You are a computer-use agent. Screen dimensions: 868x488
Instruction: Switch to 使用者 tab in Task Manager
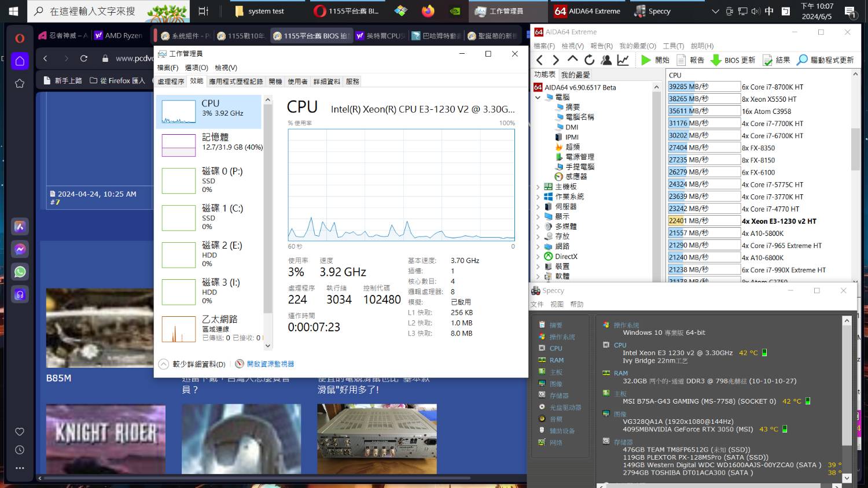point(298,82)
